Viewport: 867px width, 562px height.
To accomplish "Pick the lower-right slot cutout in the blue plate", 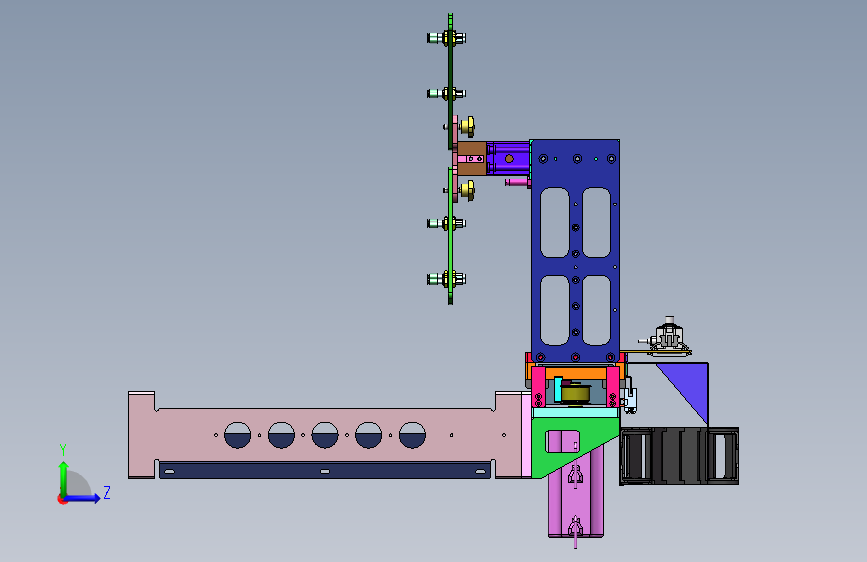I will 597,310.
